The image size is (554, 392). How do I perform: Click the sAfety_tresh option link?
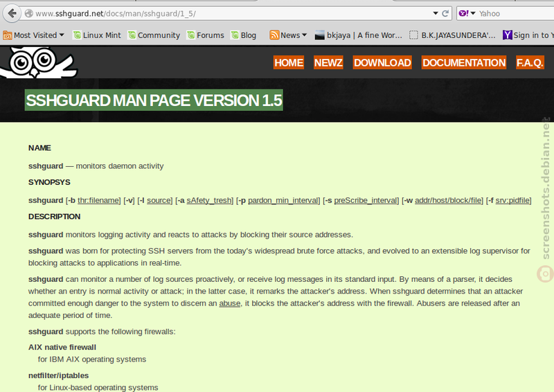point(209,200)
